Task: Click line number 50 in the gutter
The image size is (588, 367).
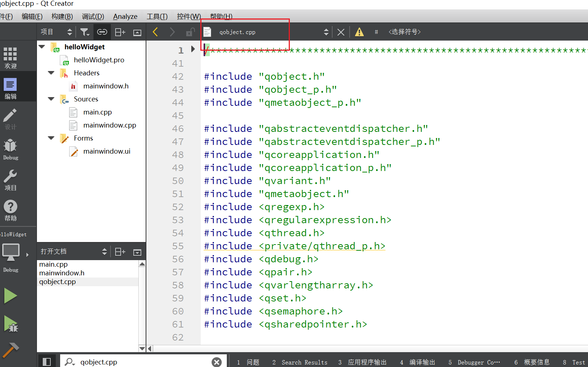Action: 178,181
